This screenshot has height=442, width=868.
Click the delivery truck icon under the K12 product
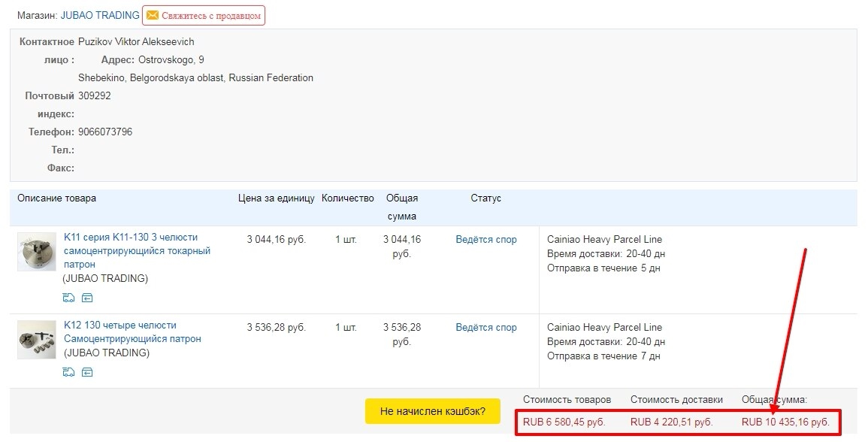69,372
